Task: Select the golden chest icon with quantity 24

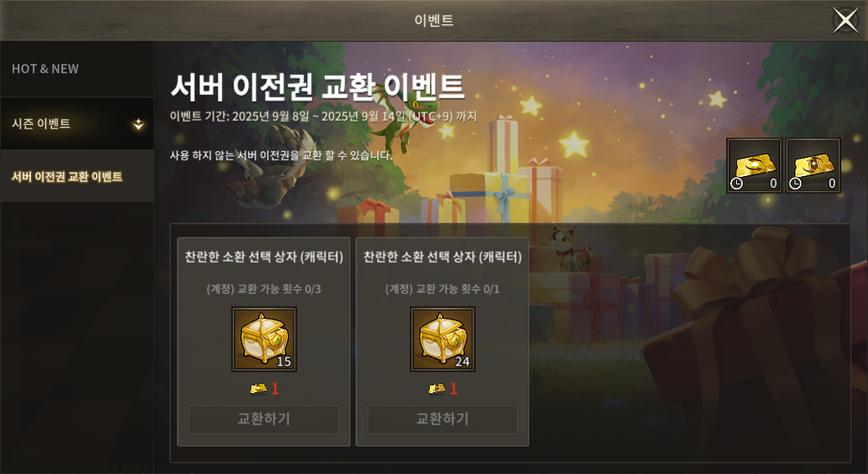Action: pyautogui.click(x=442, y=340)
